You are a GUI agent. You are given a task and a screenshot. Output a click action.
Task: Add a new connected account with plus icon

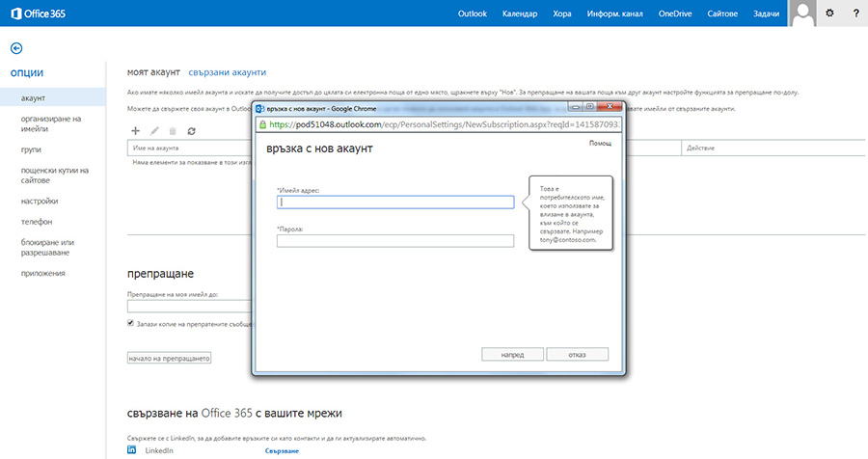[135, 131]
